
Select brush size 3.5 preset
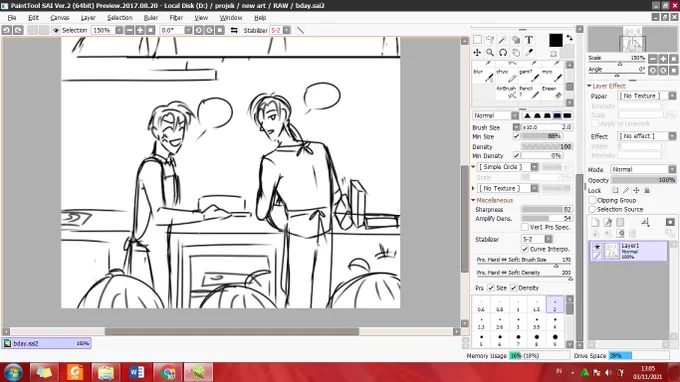536,323
